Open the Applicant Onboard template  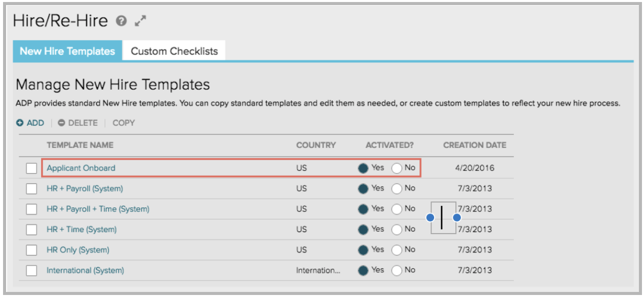(x=81, y=168)
